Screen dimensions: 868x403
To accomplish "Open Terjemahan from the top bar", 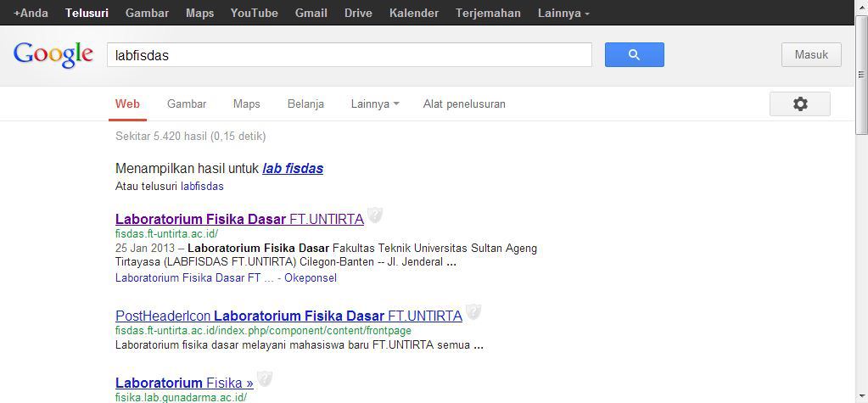I will tap(488, 14).
